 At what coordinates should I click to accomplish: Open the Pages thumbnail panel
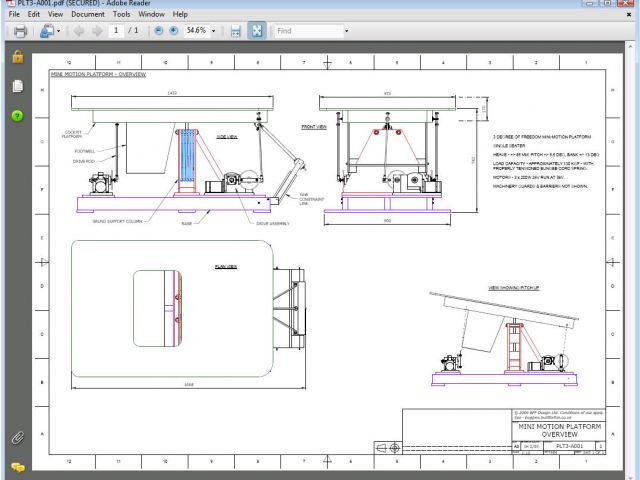point(17,87)
